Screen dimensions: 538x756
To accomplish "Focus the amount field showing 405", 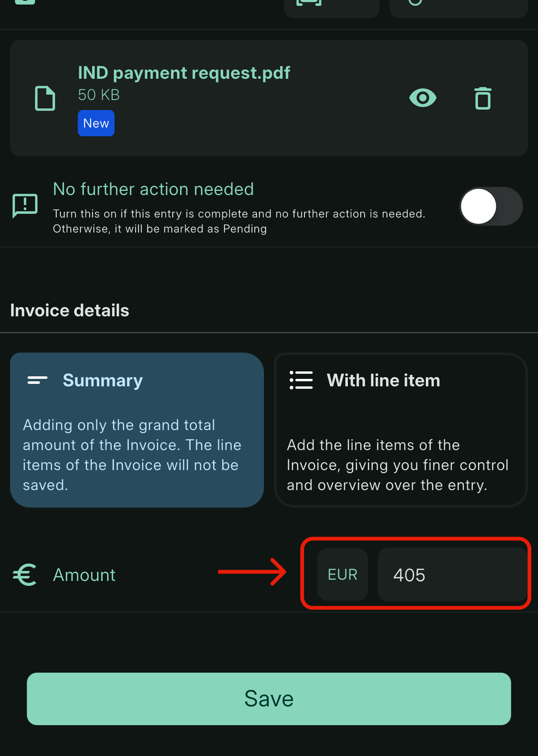I will point(452,574).
